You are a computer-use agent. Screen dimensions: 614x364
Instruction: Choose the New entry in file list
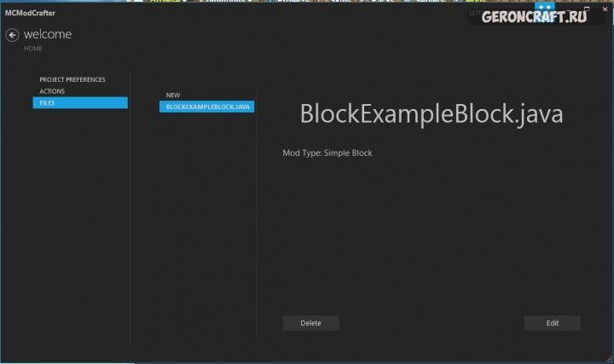pyautogui.click(x=173, y=95)
